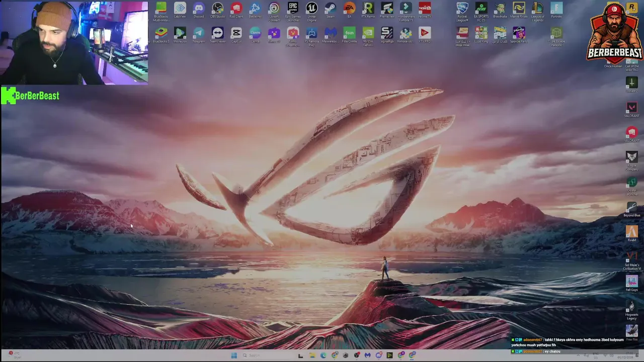
Task: Open File Explorer from taskbar
Action: pyautogui.click(x=312, y=355)
